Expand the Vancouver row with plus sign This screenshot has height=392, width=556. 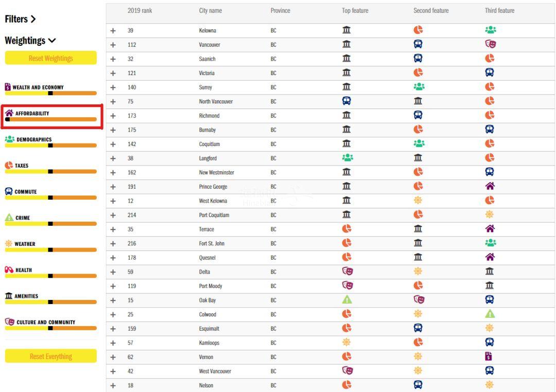[x=113, y=45]
